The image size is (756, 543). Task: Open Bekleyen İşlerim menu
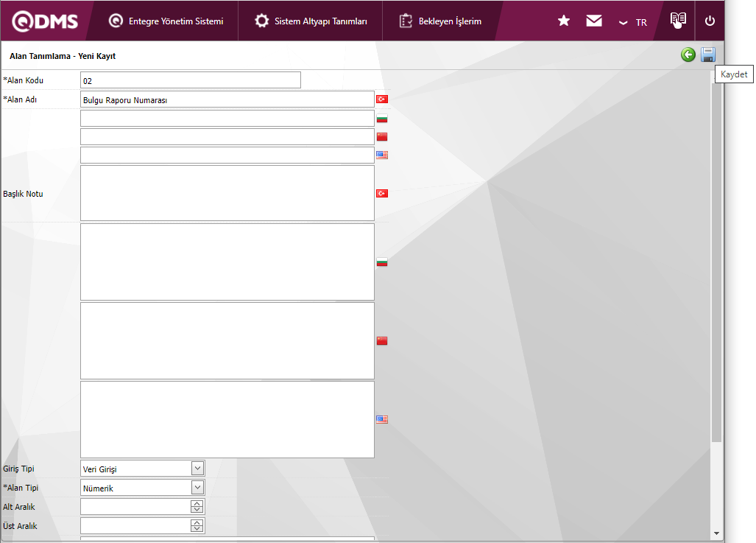click(440, 21)
